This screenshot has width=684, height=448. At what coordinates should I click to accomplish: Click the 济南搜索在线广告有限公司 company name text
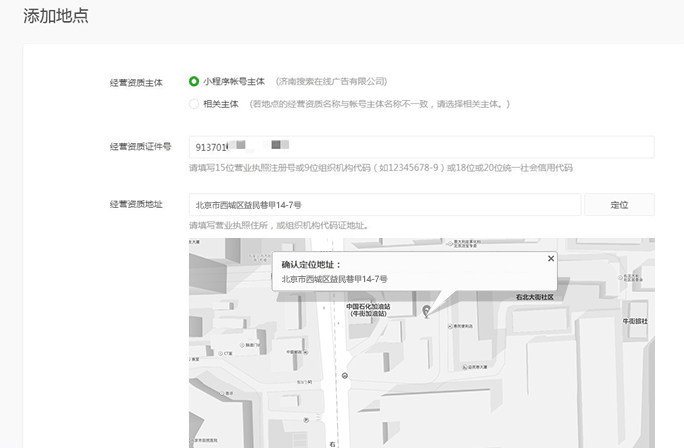click(331, 81)
